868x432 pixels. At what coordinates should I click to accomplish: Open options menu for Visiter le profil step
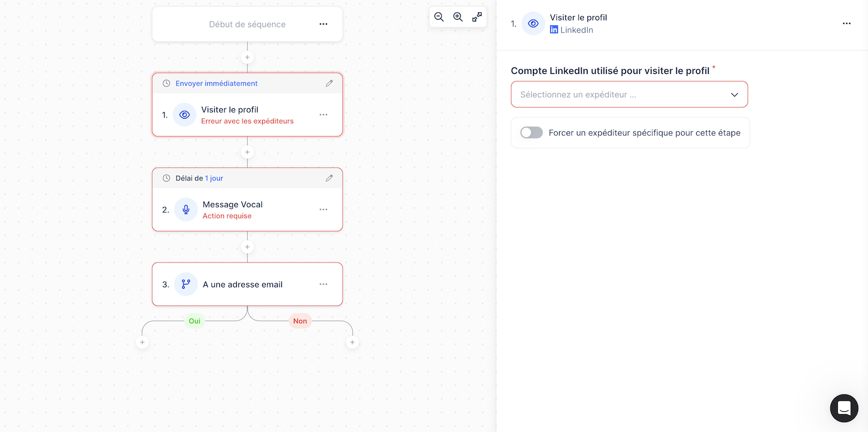[x=323, y=115]
